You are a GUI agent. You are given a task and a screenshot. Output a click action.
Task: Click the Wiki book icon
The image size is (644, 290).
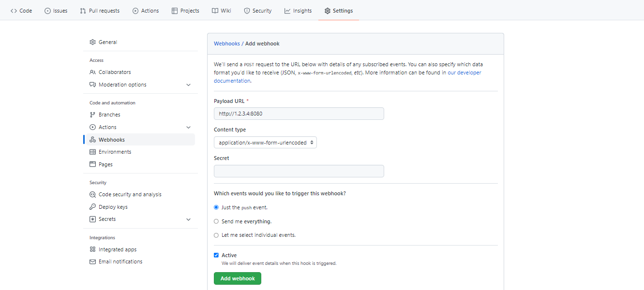215,11
